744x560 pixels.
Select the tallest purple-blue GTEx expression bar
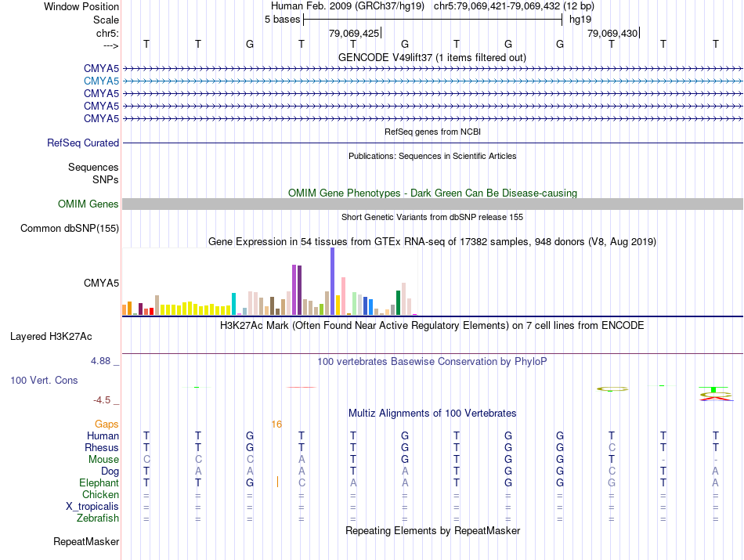coord(333,281)
